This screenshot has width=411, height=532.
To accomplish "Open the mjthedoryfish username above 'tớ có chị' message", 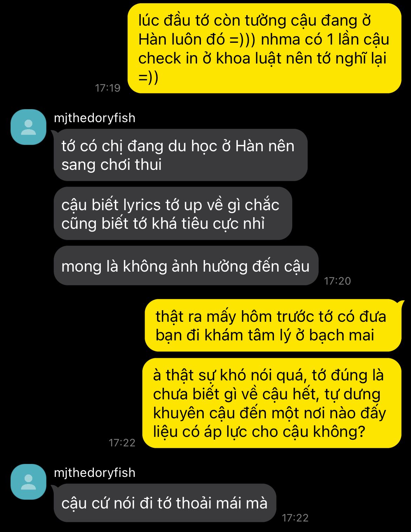I will 94,118.
